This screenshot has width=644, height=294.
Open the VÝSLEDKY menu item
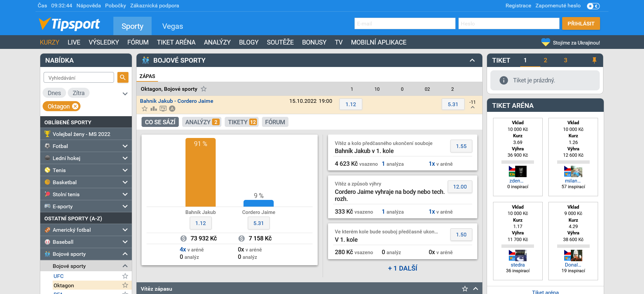pos(104,42)
